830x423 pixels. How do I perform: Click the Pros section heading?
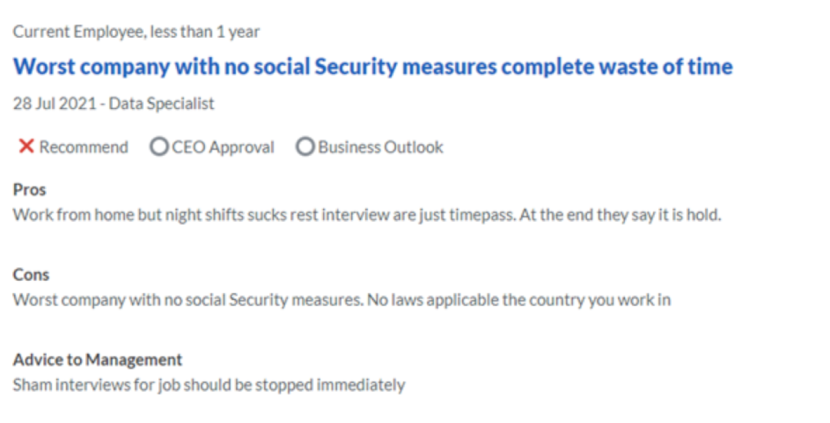(x=30, y=190)
